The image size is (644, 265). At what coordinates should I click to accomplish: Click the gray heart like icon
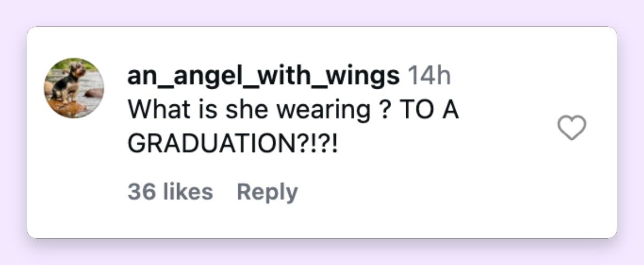point(572,128)
